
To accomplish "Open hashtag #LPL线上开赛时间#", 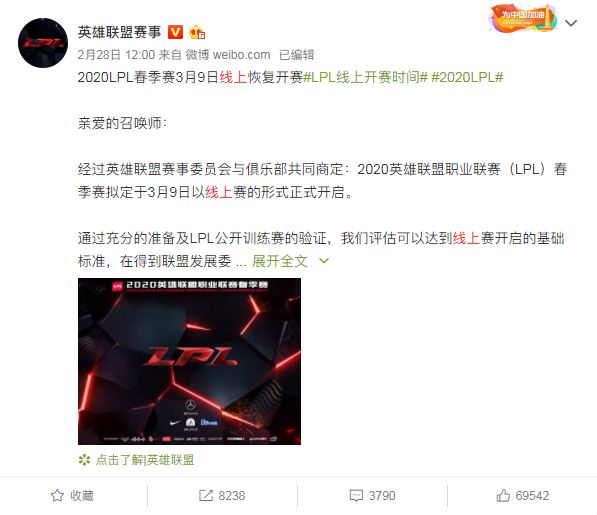I will 365,77.
